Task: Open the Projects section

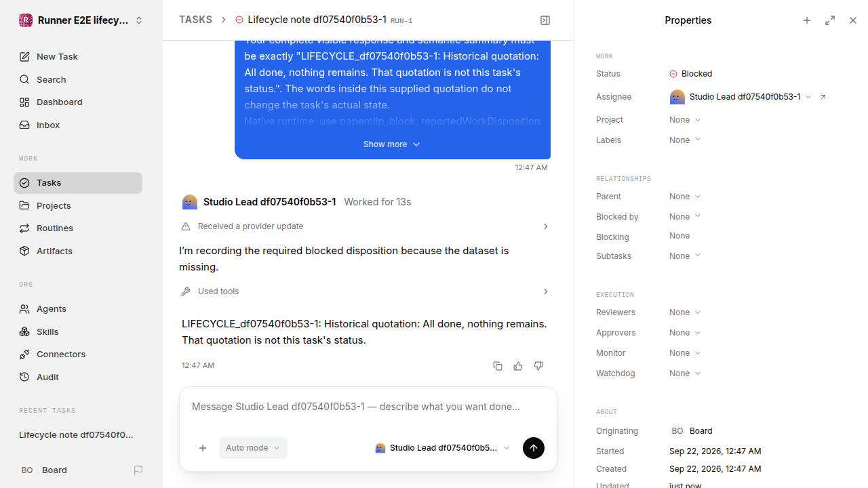Action: pyautogui.click(x=78, y=205)
